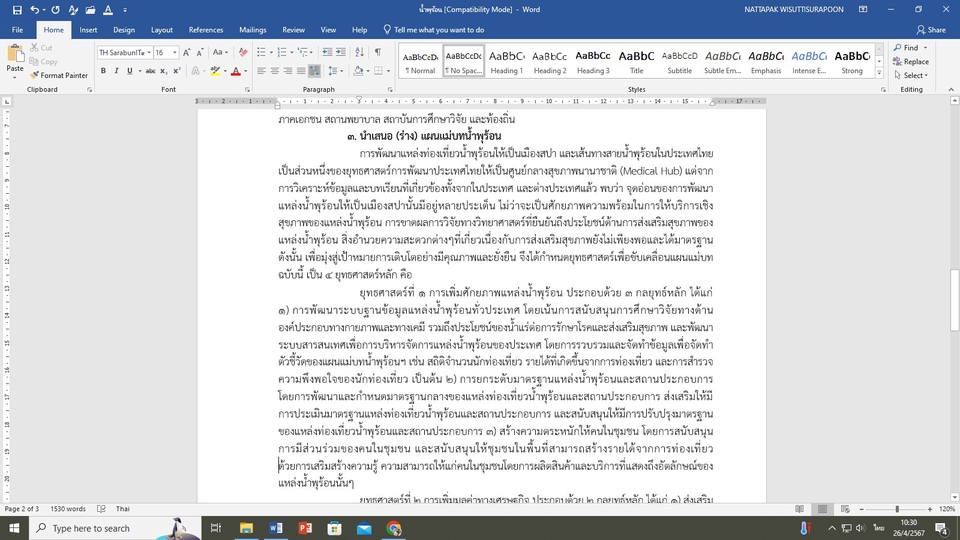Sort the selected text
Screen dimensions: 960x540
click(359, 53)
